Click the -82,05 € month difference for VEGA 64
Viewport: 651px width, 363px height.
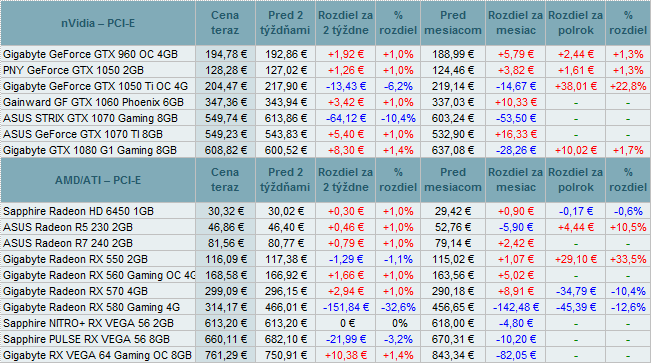(515, 355)
